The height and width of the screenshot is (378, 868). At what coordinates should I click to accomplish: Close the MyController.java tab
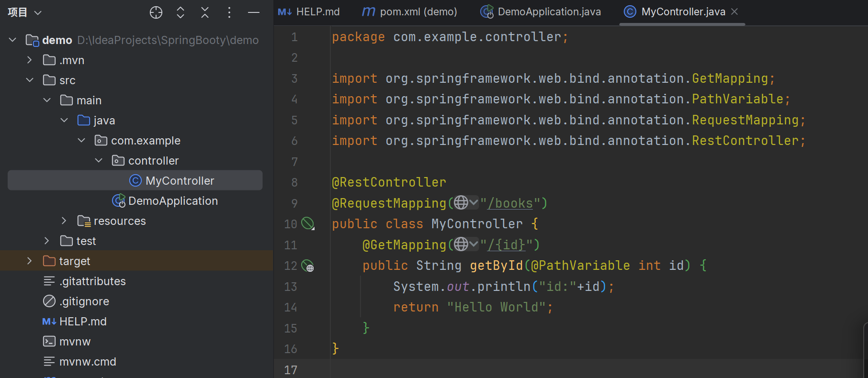point(735,11)
